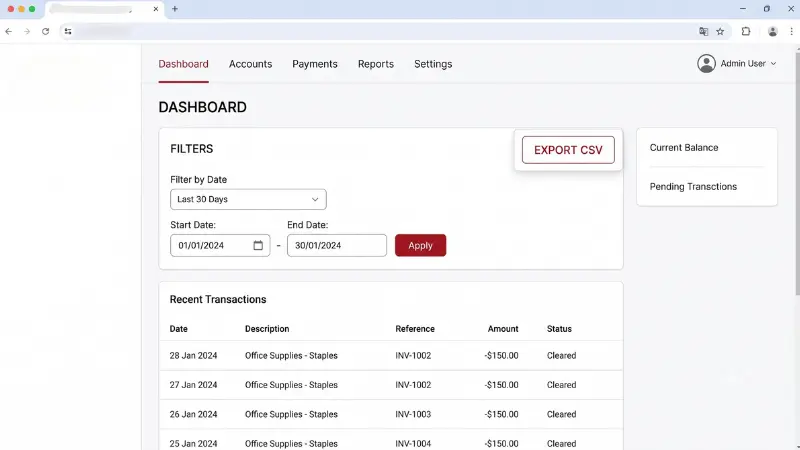Click the Reference column header
This screenshot has height=450, width=800.
coord(415,329)
